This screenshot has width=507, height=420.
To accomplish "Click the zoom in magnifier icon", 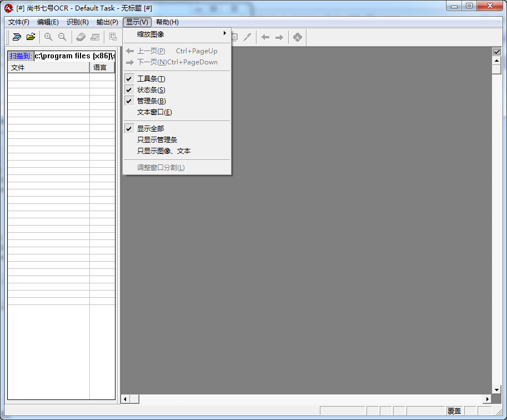I will (x=48, y=37).
